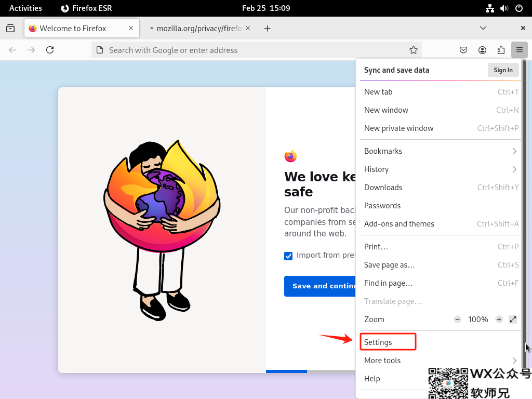
Task: Open the network status icon in top bar
Action: pos(489,8)
